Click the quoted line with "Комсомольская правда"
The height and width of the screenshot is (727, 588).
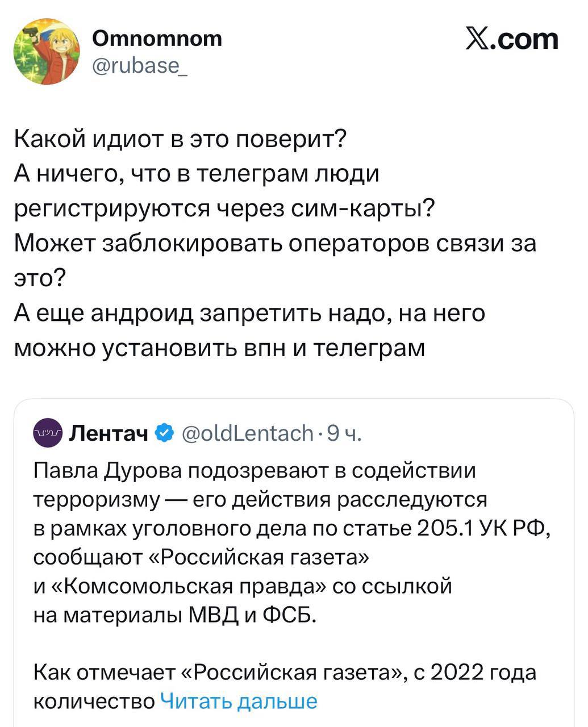243,585
